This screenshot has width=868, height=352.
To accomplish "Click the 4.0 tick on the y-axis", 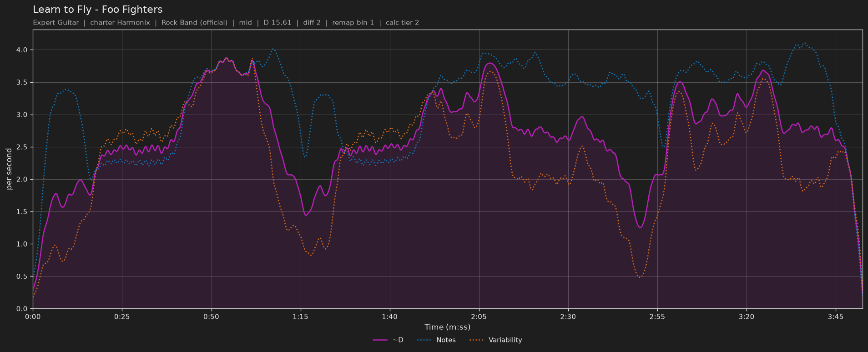I will tap(22, 50).
